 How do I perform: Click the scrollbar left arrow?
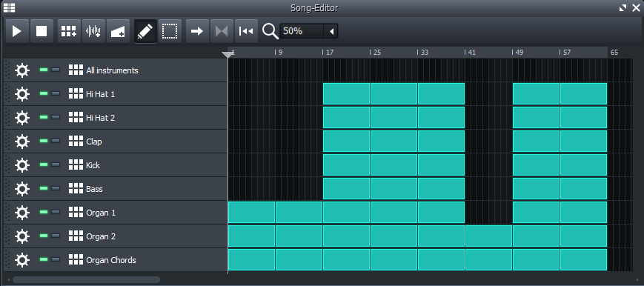point(9,280)
